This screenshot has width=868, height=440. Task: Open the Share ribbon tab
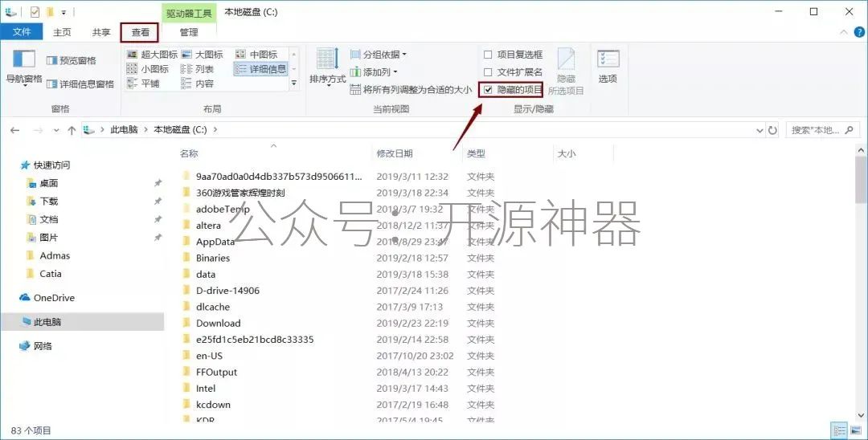pos(101,32)
